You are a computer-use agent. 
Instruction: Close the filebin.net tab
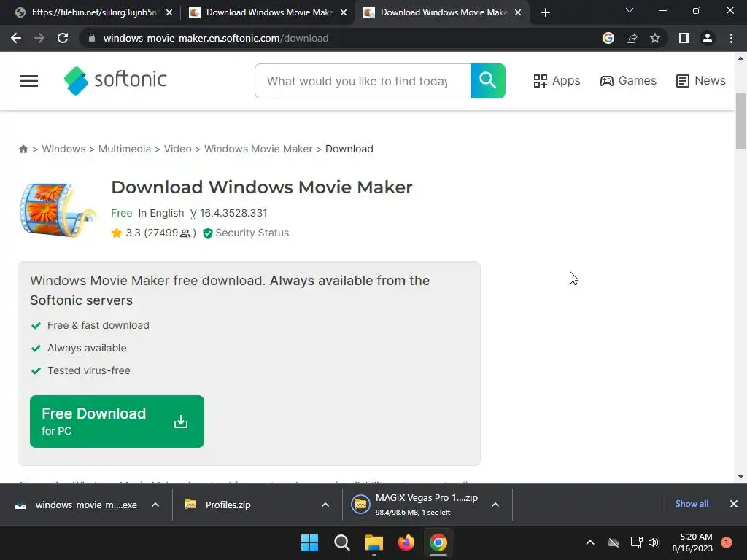click(169, 12)
